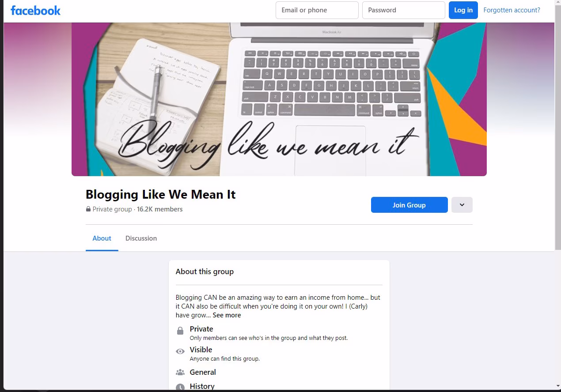
Task: Click the clock icon next to History
Action: pyautogui.click(x=180, y=387)
